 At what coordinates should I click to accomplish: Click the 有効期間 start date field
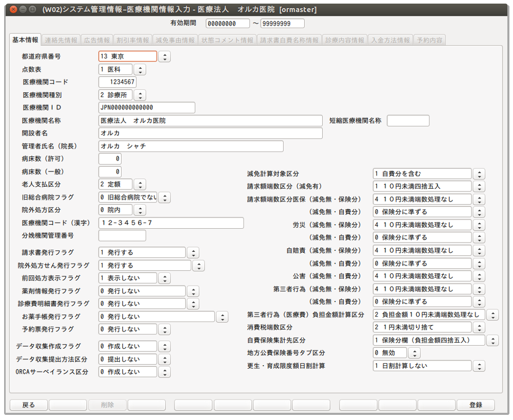[x=228, y=24]
